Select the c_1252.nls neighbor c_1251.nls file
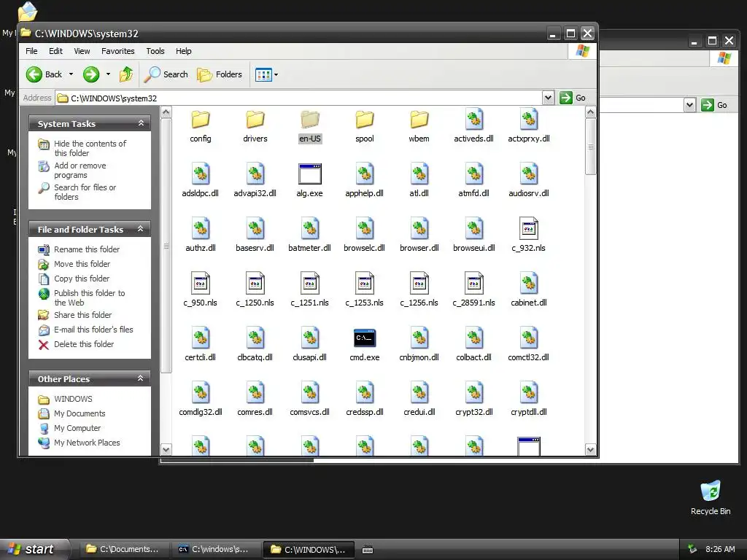747x560 pixels. pyautogui.click(x=309, y=290)
